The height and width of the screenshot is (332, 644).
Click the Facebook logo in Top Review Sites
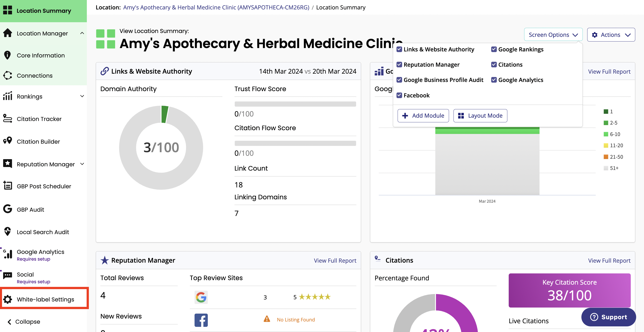pos(201,320)
